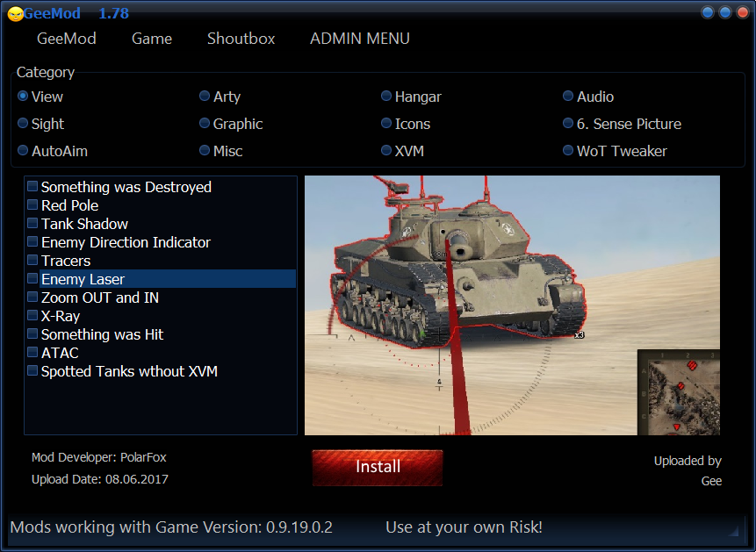Select the Hangar category radio button
This screenshot has width=756, height=552.
click(386, 96)
